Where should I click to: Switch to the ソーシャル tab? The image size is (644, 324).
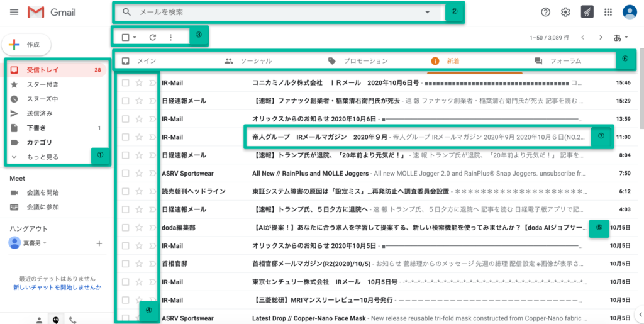click(255, 61)
